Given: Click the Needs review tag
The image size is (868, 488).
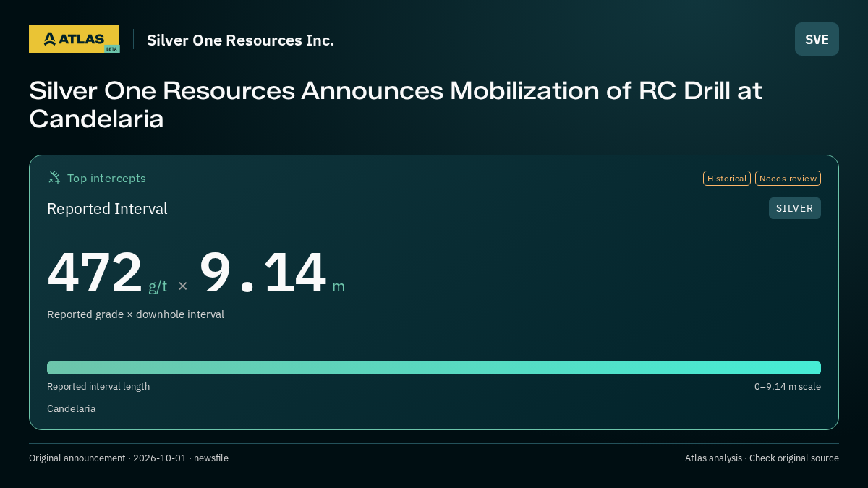Looking at the screenshot, I should (x=788, y=178).
